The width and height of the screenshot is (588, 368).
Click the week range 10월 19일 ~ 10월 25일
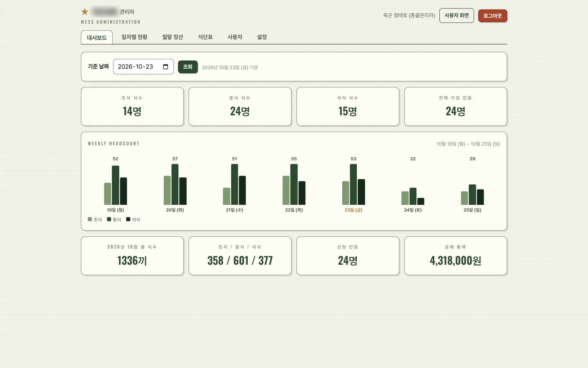click(468, 144)
